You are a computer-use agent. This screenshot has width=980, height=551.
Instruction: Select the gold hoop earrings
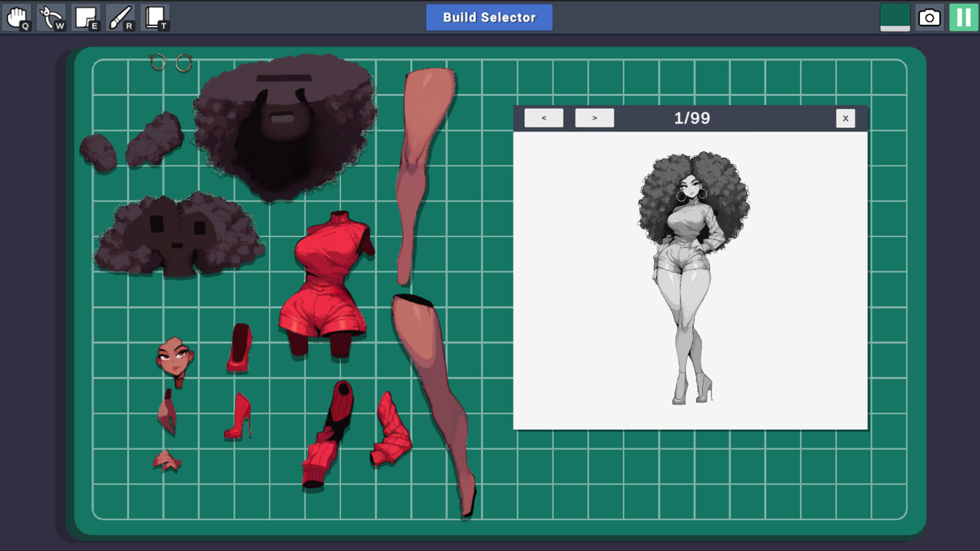pyautogui.click(x=171, y=63)
